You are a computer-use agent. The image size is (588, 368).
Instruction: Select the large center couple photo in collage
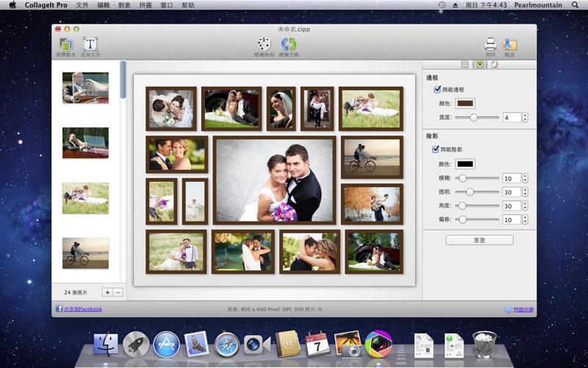(x=274, y=180)
